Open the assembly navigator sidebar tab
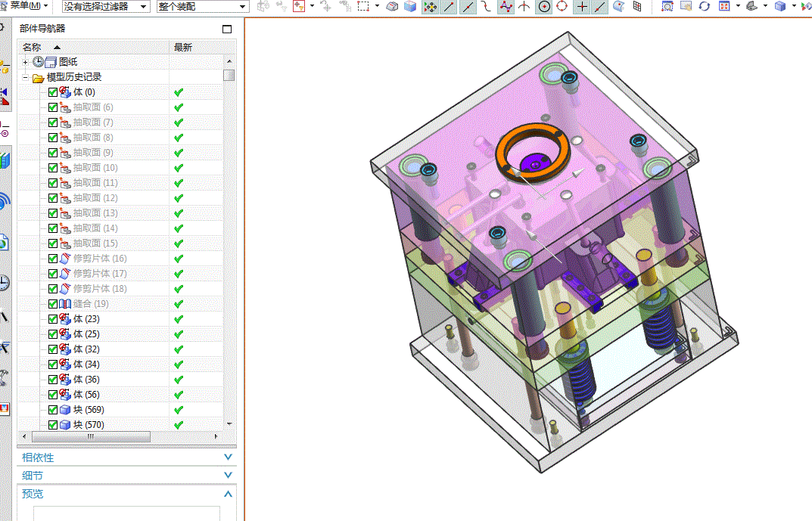 [4, 67]
